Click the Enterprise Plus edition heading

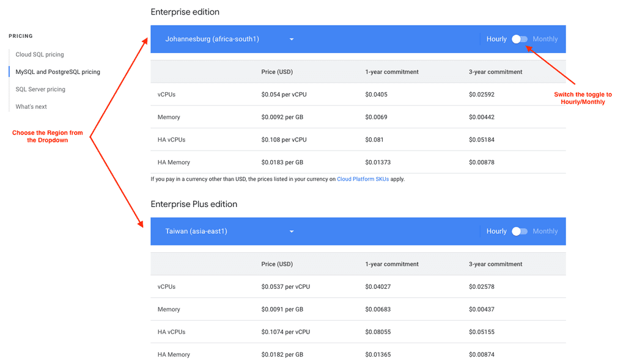pos(194,204)
